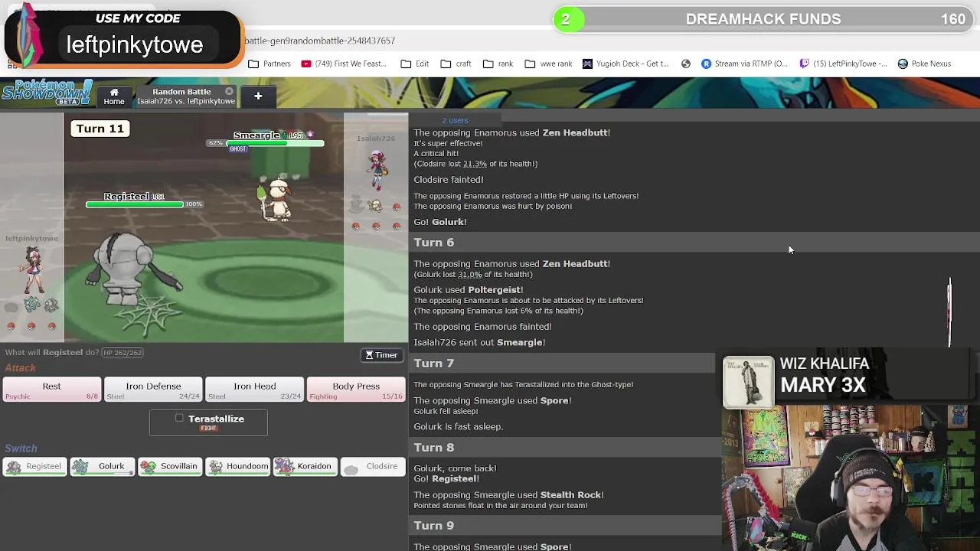Click "Isaiah726 sent out Smeargle!" line
This screenshot has height=551, width=980.
(x=479, y=343)
